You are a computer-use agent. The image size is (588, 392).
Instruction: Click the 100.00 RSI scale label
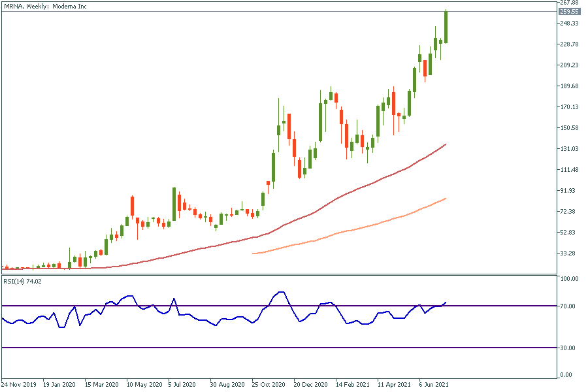(x=570, y=279)
